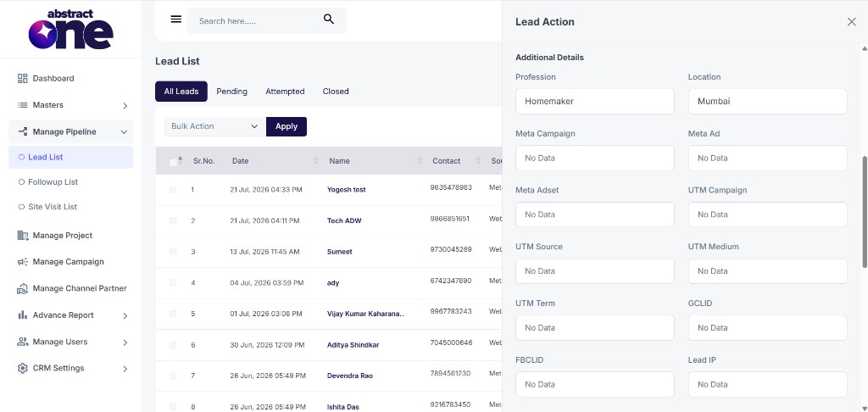The width and height of the screenshot is (868, 412).
Task: Click the Location field with Mumbai
Action: [767, 102]
